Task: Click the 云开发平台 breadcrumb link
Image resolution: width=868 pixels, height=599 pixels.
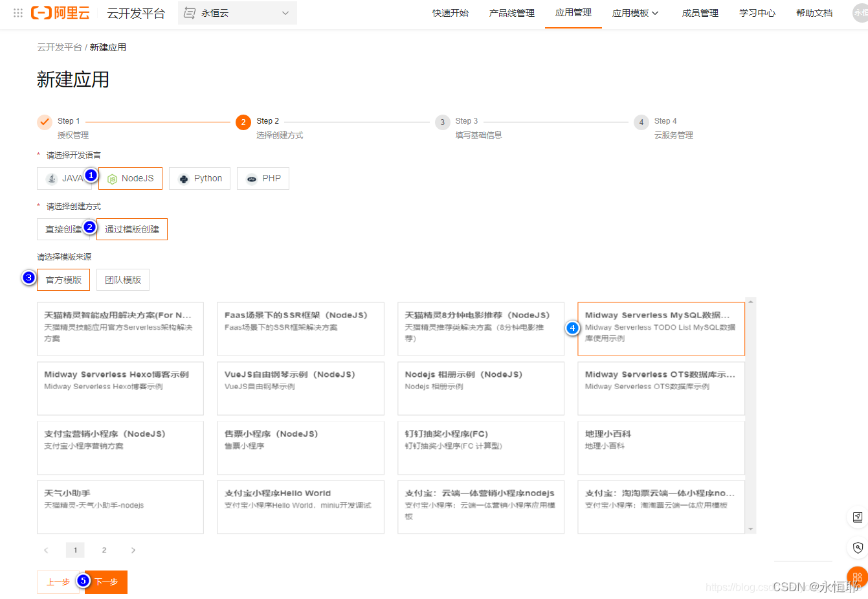Action: [60, 47]
